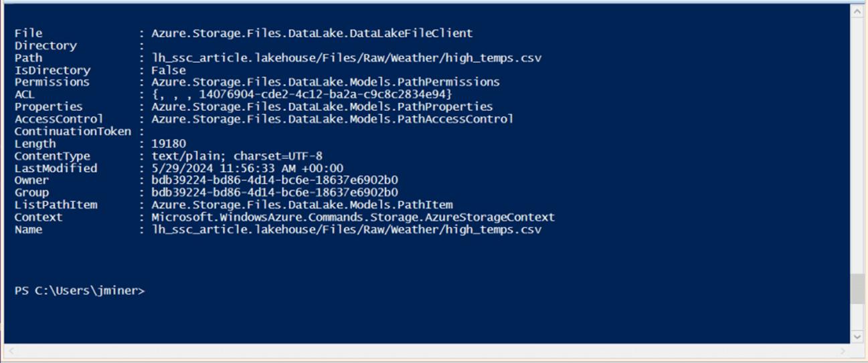
Task: Click the vertical scrollbar down arrow
Action: click(x=857, y=336)
